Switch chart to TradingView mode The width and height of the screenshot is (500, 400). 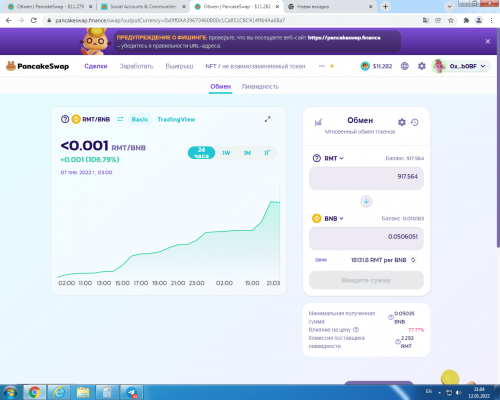pyautogui.click(x=176, y=119)
